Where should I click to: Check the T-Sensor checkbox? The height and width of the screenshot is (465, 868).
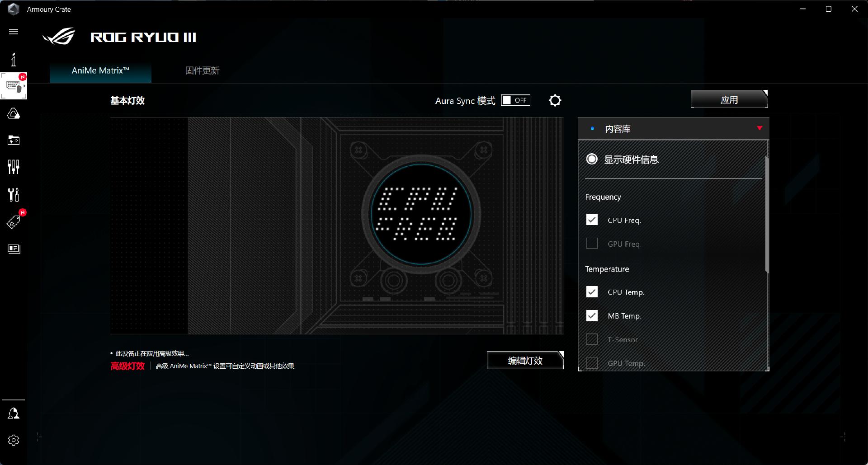pyautogui.click(x=592, y=339)
